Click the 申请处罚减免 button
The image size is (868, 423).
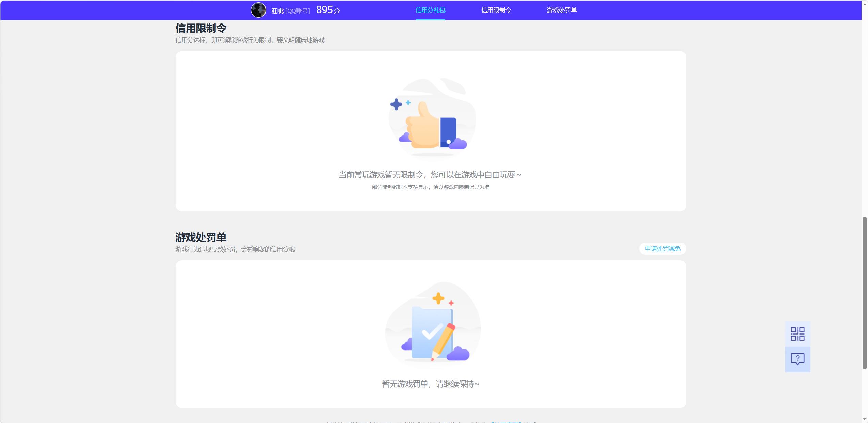[x=662, y=249]
